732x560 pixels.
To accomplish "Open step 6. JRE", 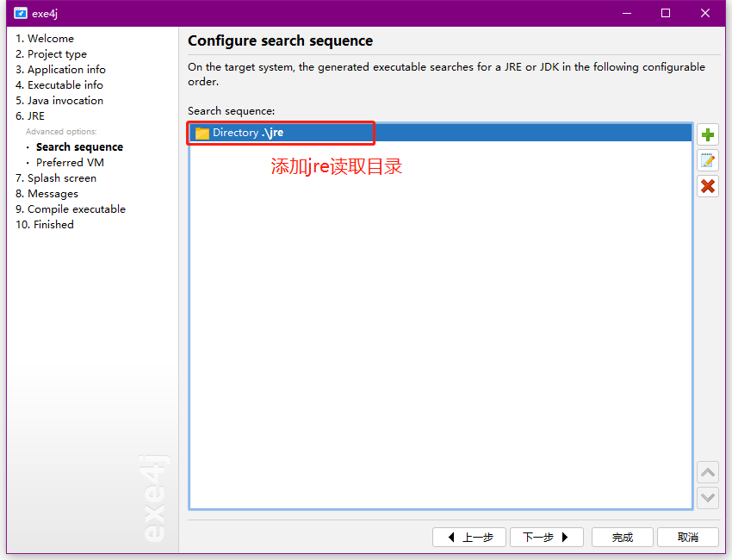I will [30, 115].
